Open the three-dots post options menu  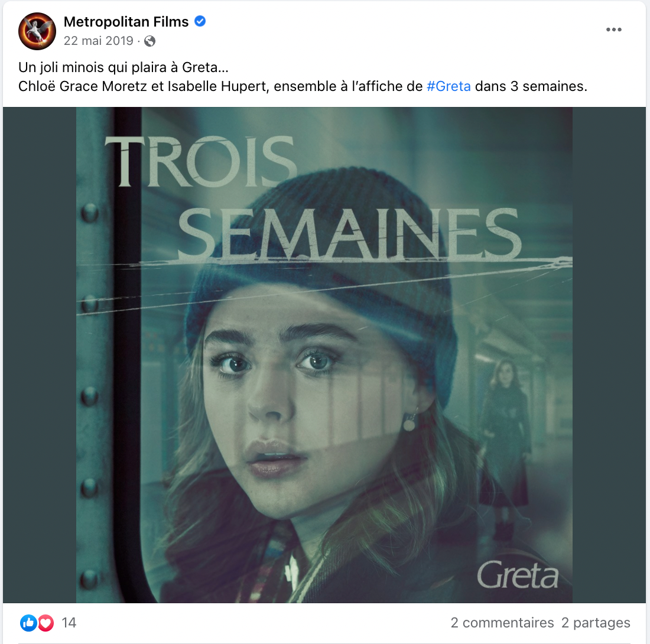[613, 30]
